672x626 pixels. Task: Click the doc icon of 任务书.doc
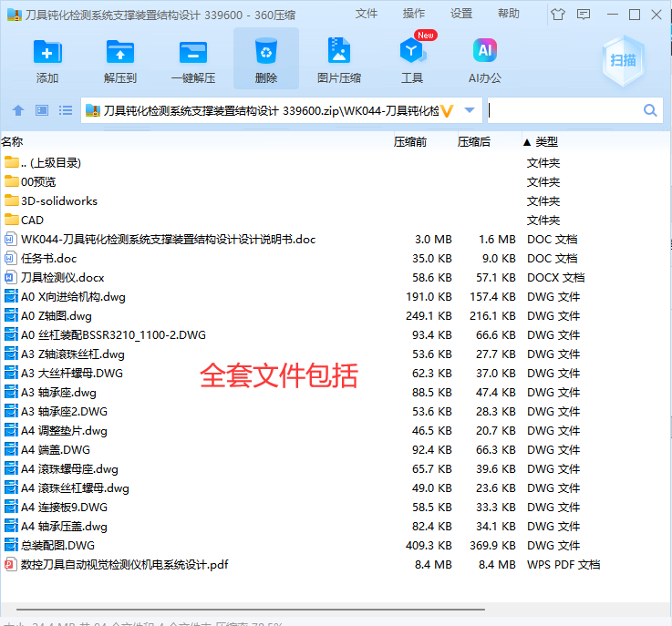11,258
